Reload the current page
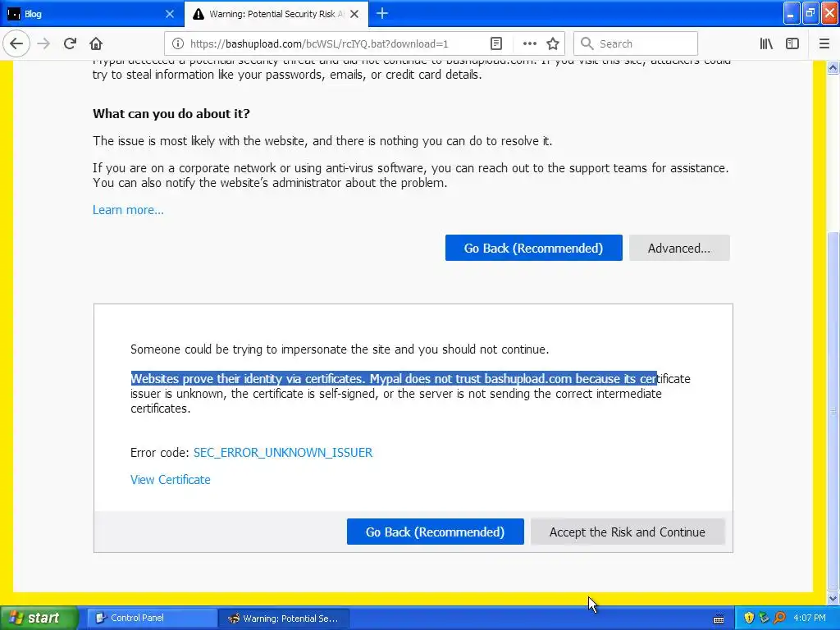 (70, 44)
